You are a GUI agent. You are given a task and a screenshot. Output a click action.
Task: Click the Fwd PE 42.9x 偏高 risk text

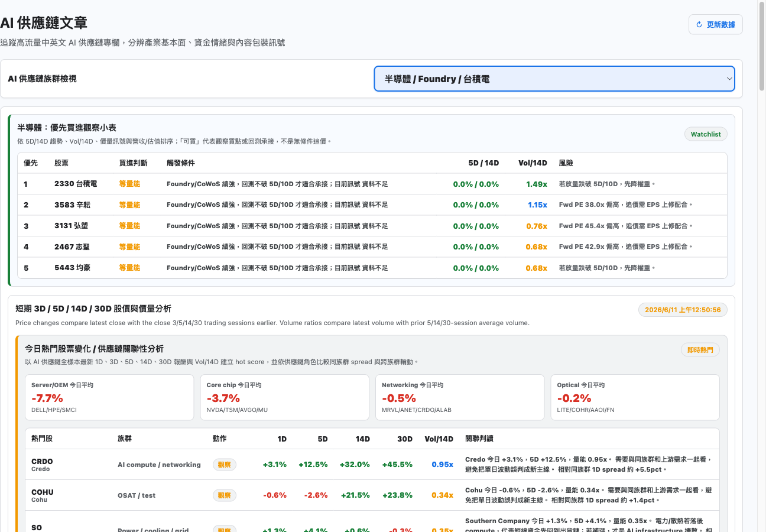pos(625,247)
